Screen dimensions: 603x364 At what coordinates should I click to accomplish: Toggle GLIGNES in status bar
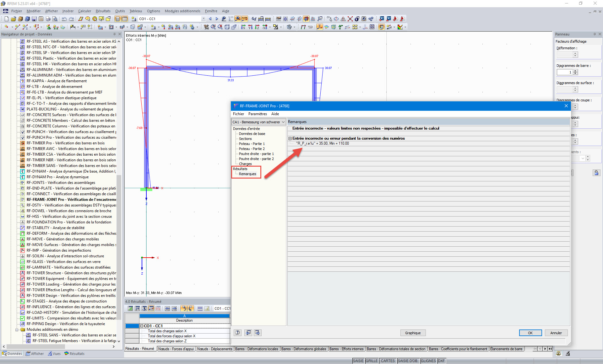[428, 361]
